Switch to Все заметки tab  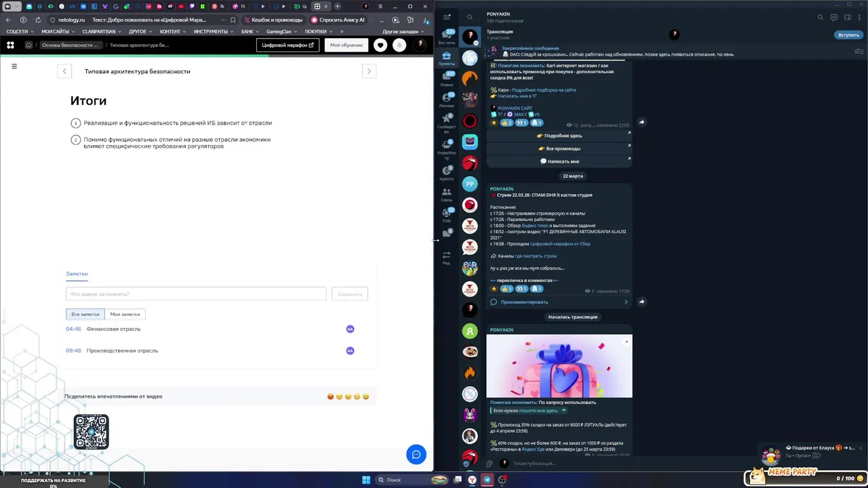point(85,314)
